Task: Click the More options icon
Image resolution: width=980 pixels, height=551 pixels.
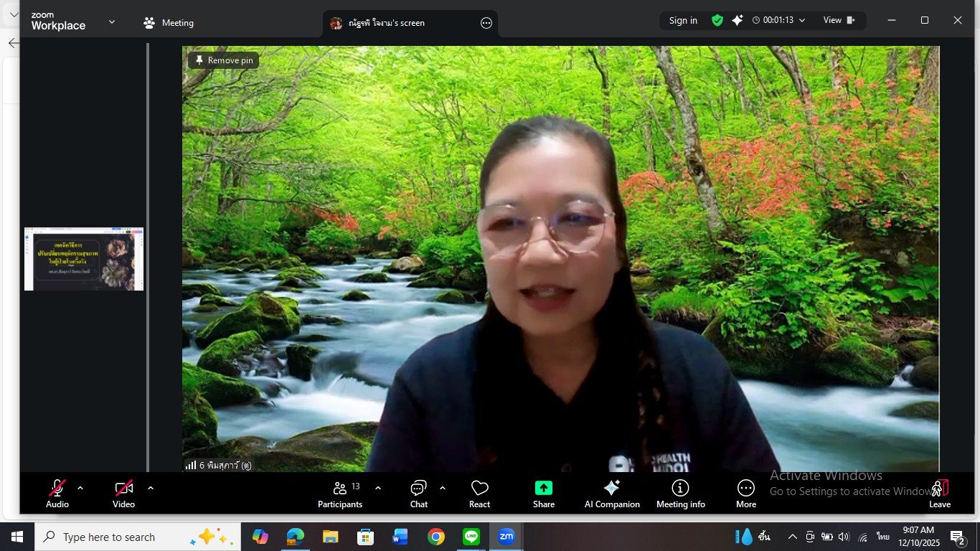Action: click(x=745, y=494)
